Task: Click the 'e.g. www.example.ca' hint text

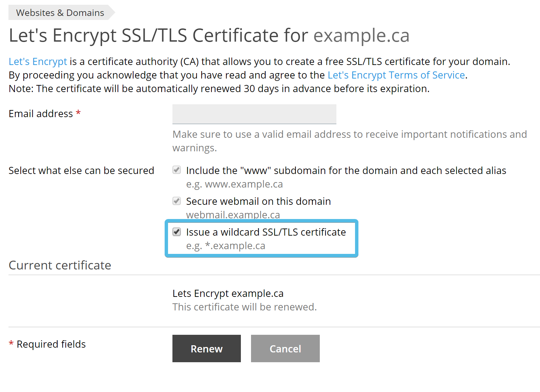Action: click(x=234, y=184)
